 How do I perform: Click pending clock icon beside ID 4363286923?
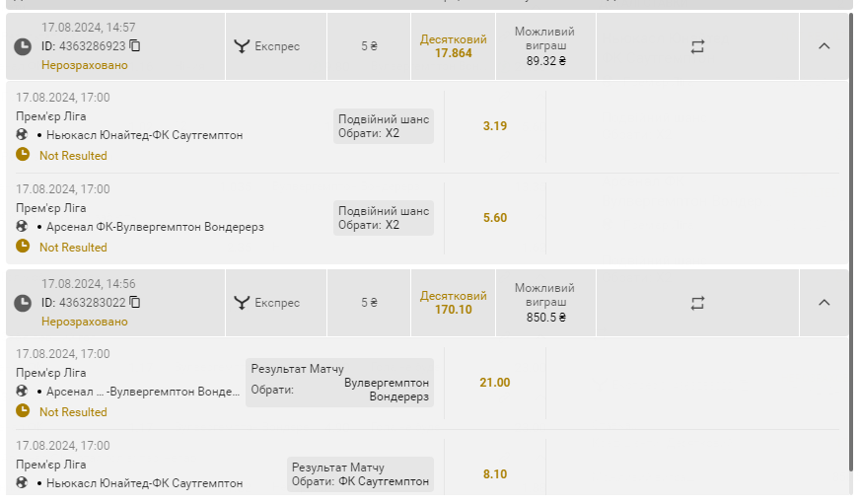pyautogui.click(x=23, y=46)
